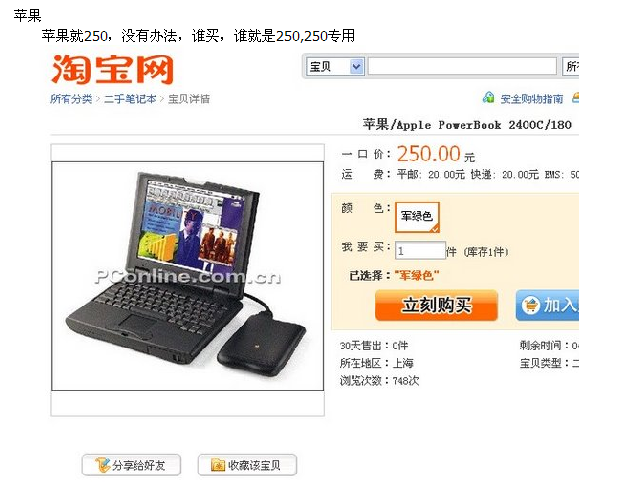
Task: Open the 所有分类 breadcrumb link
Action: (71, 99)
